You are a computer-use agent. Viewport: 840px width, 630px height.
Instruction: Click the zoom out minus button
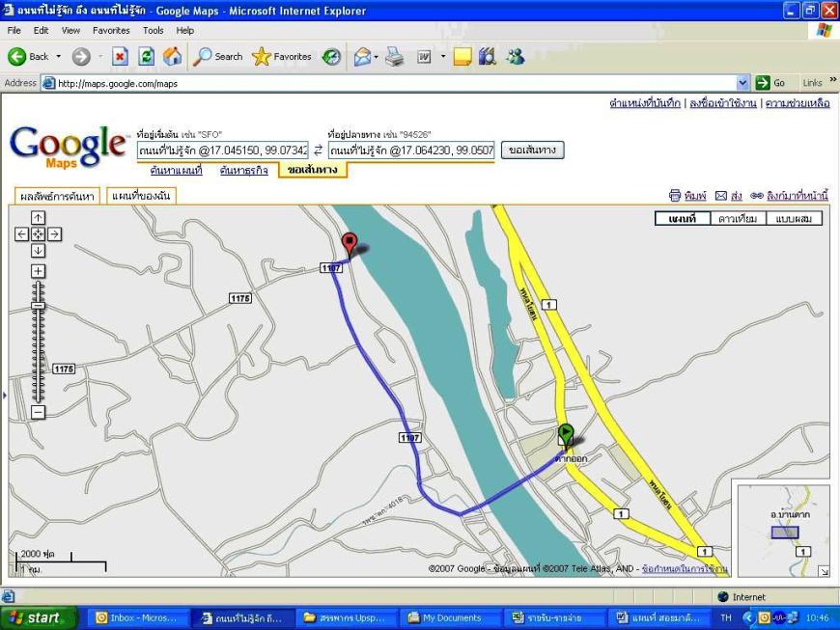[38, 412]
